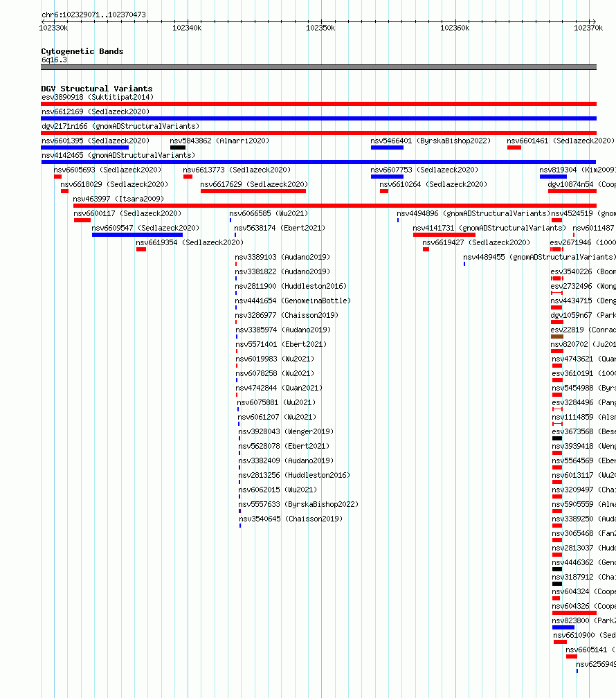The image size is (616, 698).
Task: Select the red nsv6617629 (Sedlazeck2020) bar
Action: pos(253,191)
